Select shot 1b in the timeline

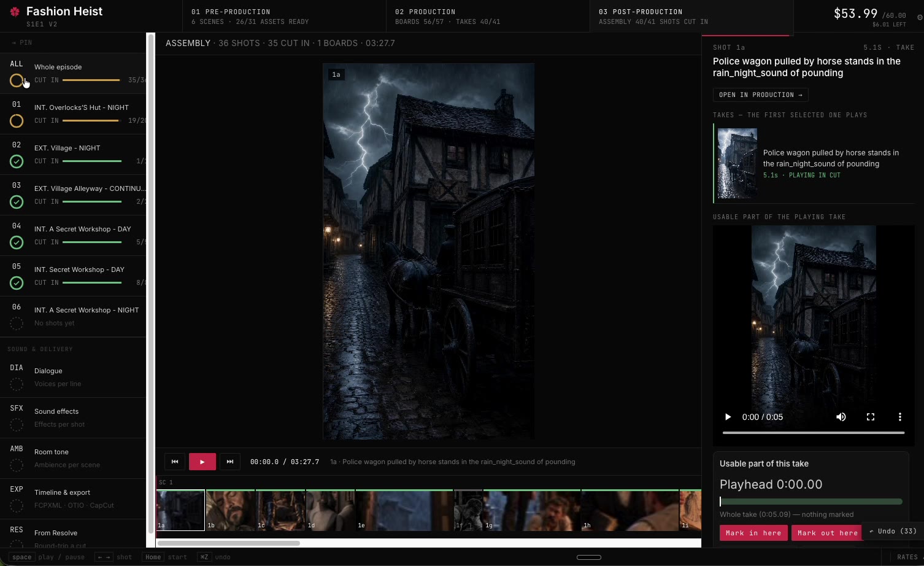click(x=230, y=510)
